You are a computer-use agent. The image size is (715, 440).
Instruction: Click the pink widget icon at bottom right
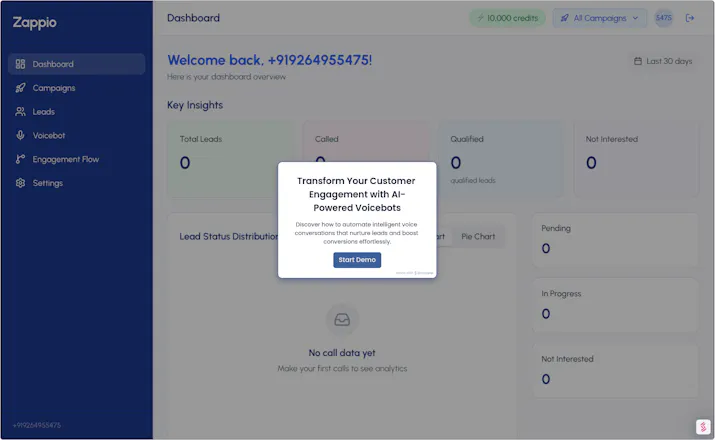(x=703, y=427)
